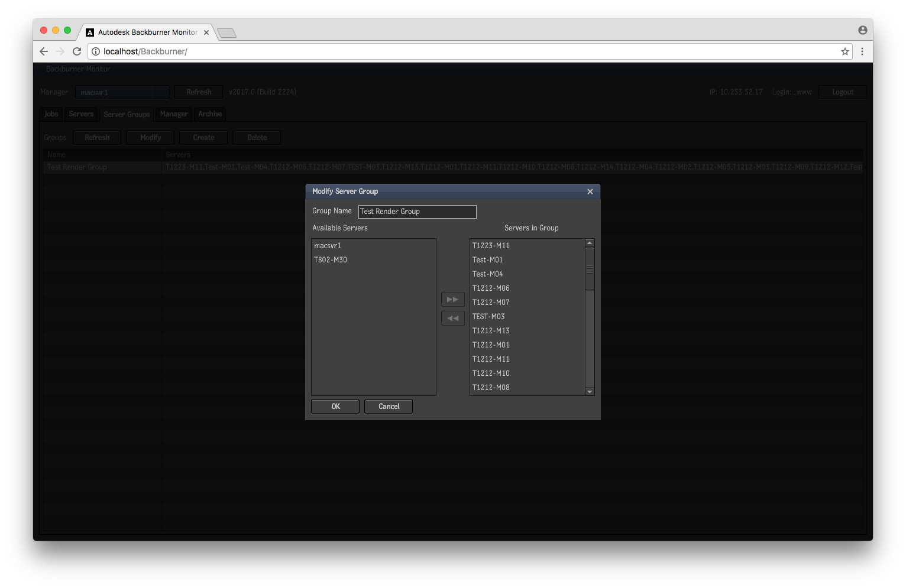Open the Chrome profile icon
This screenshot has width=906, height=588.
coord(863,30)
